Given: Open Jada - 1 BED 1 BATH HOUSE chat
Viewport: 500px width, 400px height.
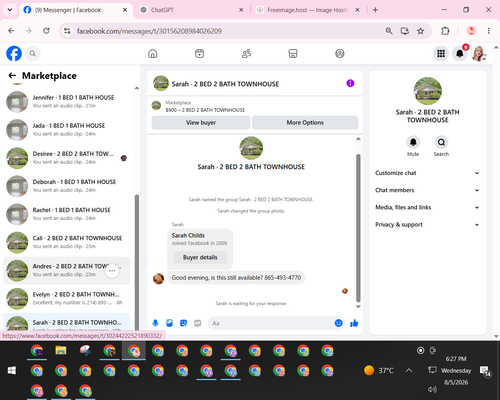Looking at the screenshot, I should pos(67,130).
